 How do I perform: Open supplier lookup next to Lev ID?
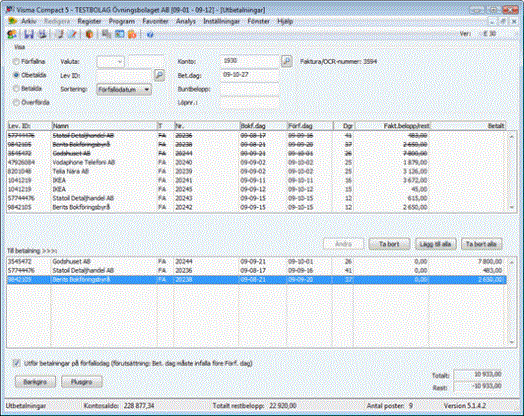point(159,75)
